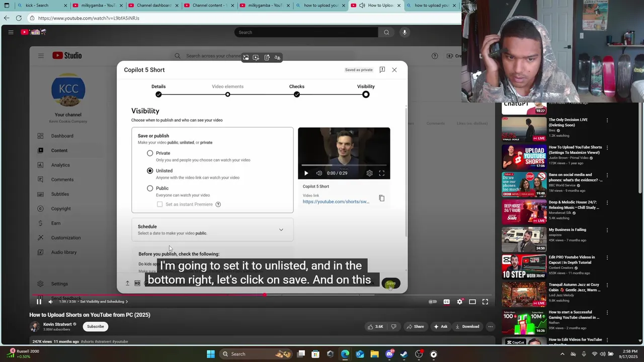Open the YouTube guide hamburger menu
Screen dimensions: 644x362
[x=11, y=32]
